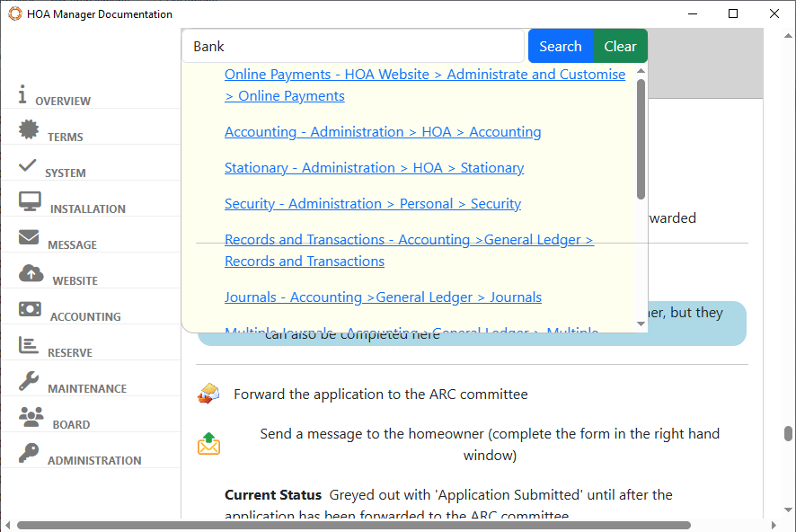This screenshot has width=796, height=532.
Task: Open the Stationary search result link
Action: pos(374,168)
